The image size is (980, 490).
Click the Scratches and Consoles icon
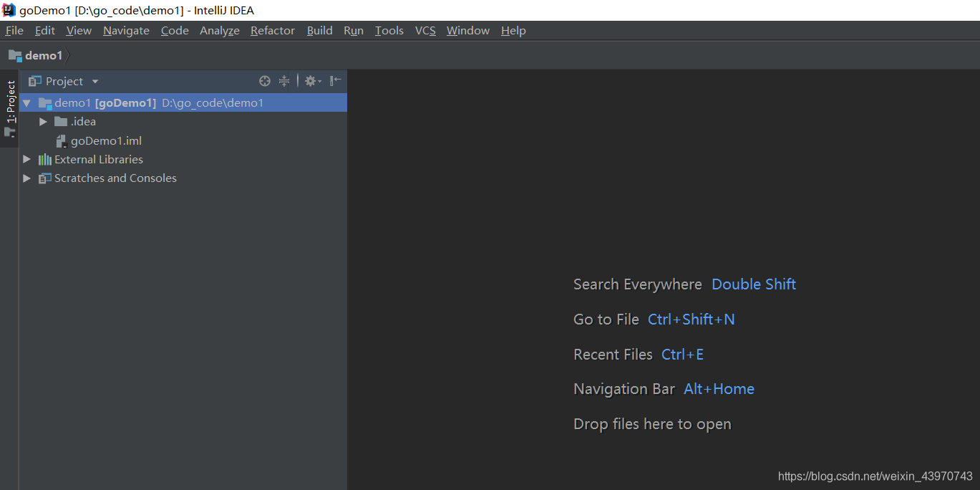click(x=45, y=178)
